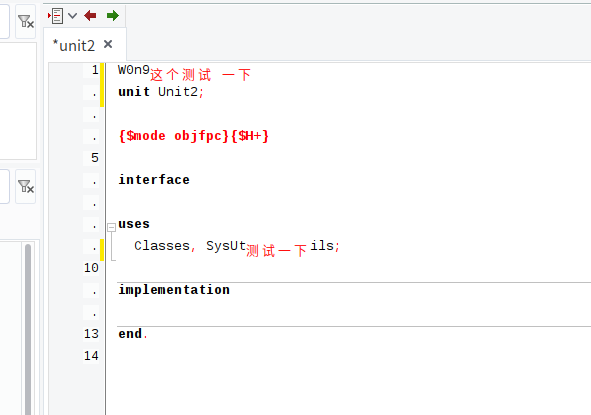591x415 pixels.
Task: Click line number 5 in the gutter
Action: (95, 158)
